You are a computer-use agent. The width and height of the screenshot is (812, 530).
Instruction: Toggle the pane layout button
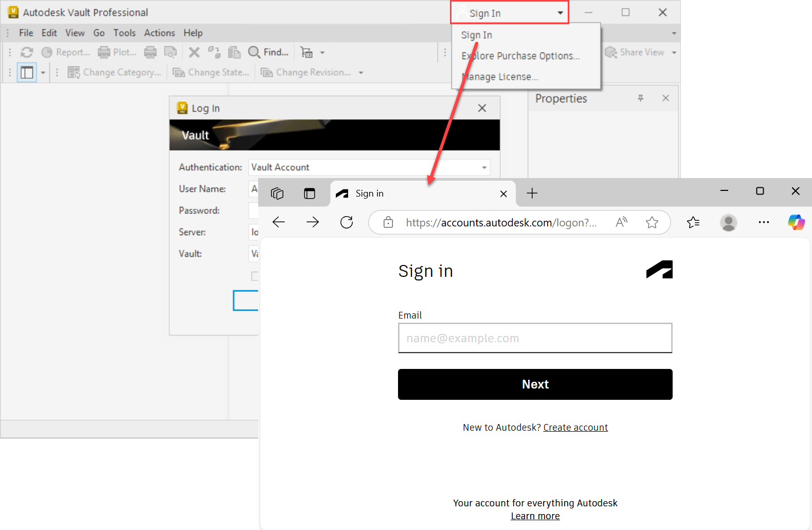[x=27, y=73]
